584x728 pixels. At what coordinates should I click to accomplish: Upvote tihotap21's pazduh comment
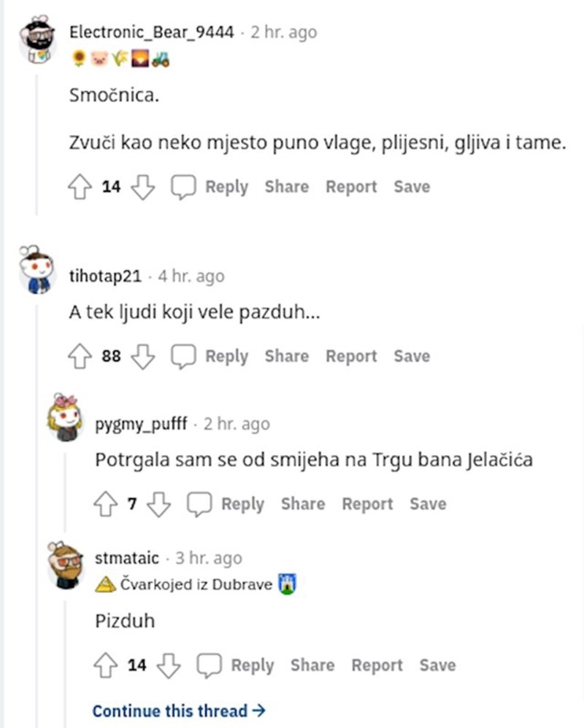coord(77,357)
